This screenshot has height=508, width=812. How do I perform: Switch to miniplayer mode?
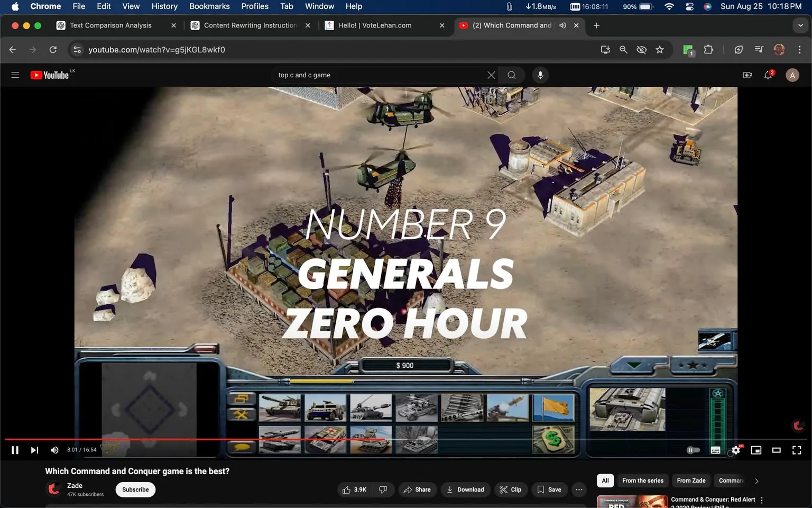[x=756, y=450]
